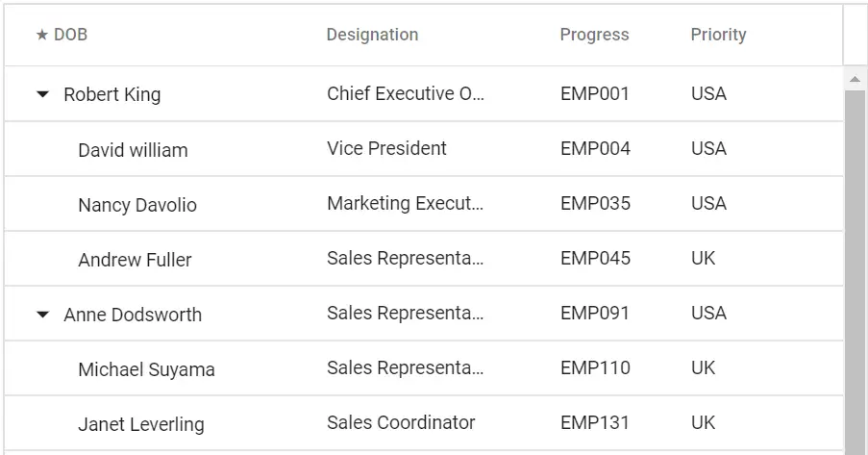The image size is (868, 455).
Task: Click the Chief Executive Officer cell
Action: (x=405, y=94)
